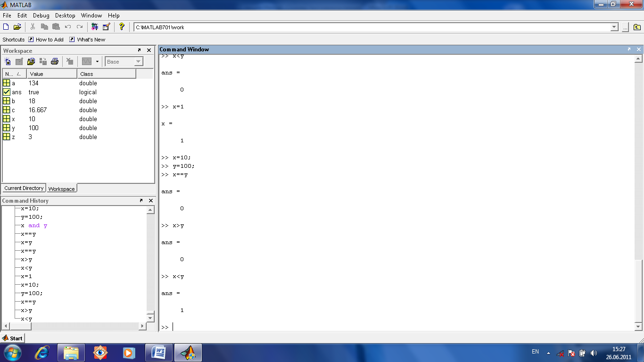Select 'x=1' in Command History
The width and height of the screenshot is (644, 362).
click(x=26, y=276)
